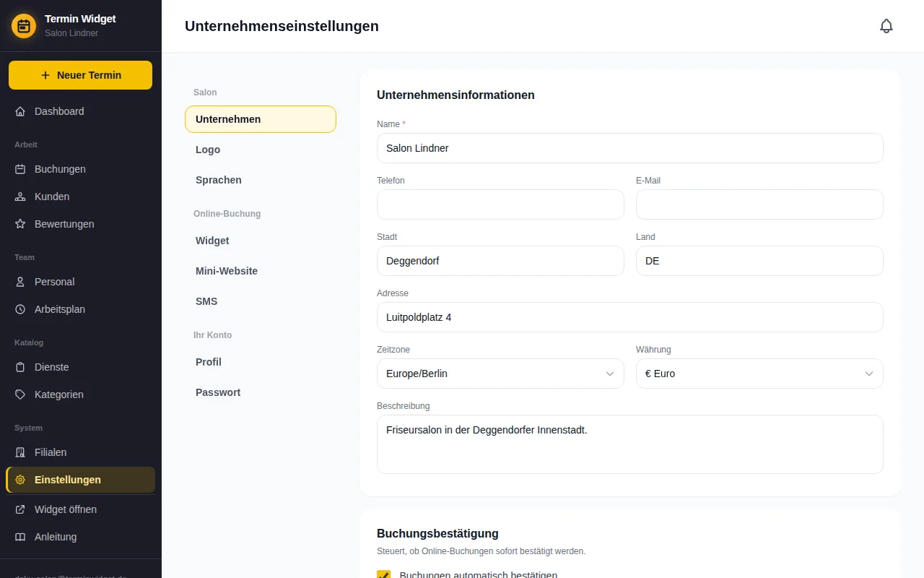Click the Beschreibung text area

[x=630, y=444]
